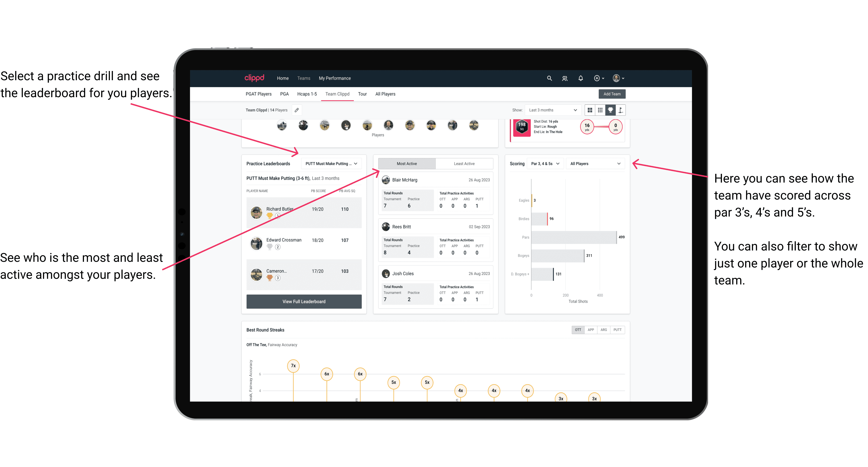This screenshot has width=868, height=467.
Task: Click the View Full Leaderboard button
Action: 304,301
